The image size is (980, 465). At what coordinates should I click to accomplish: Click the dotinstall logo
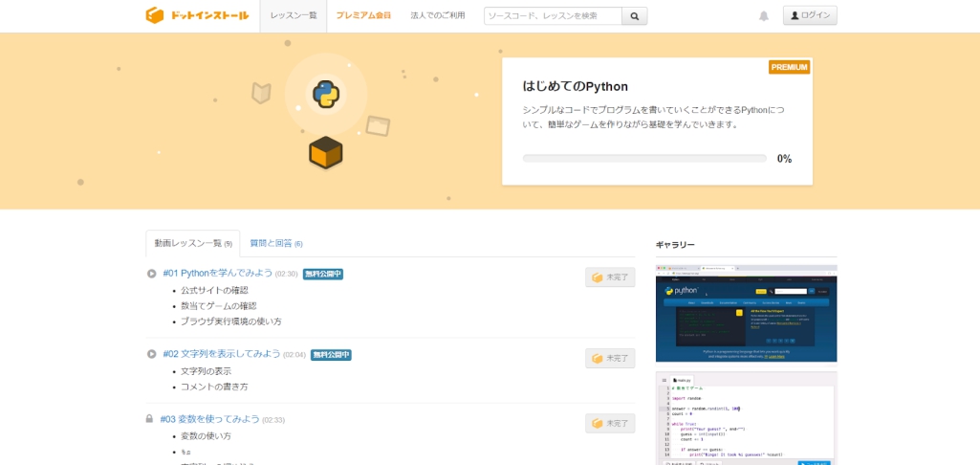click(x=197, y=15)
